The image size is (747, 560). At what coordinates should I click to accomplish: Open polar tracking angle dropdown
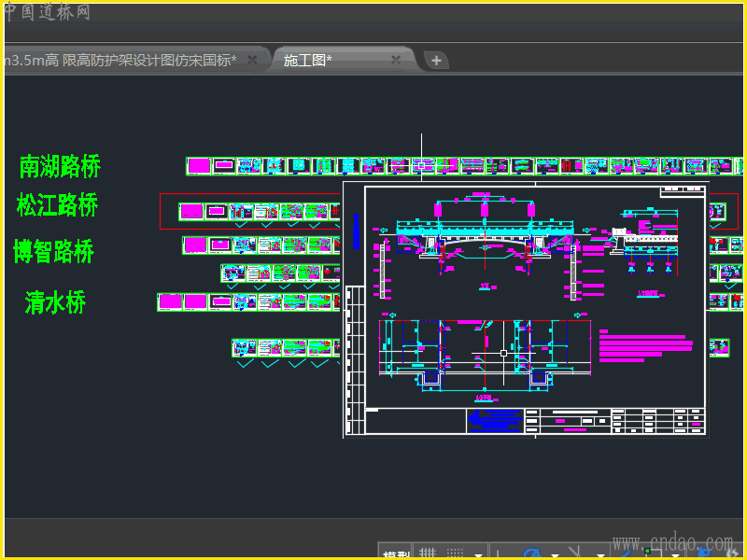pos(554,554)
